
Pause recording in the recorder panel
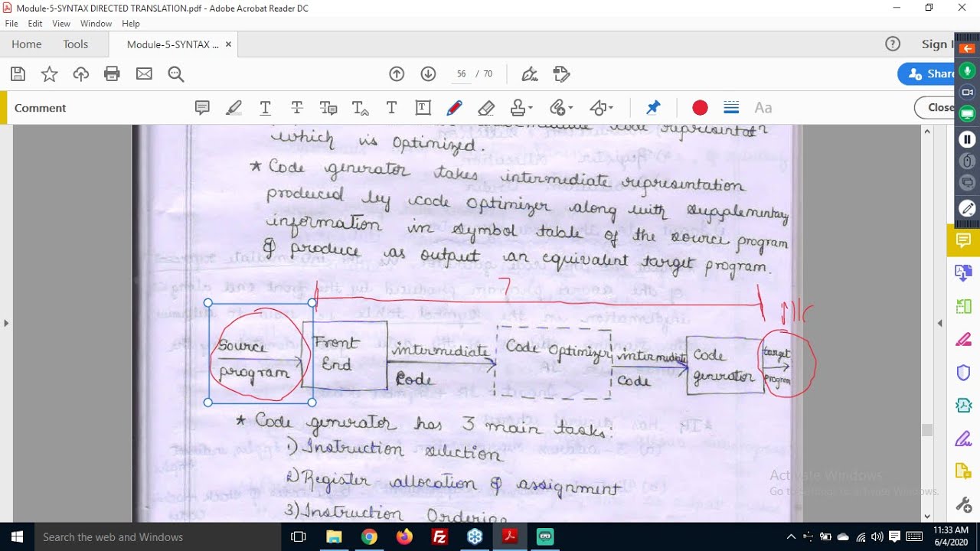click(967, 139)
